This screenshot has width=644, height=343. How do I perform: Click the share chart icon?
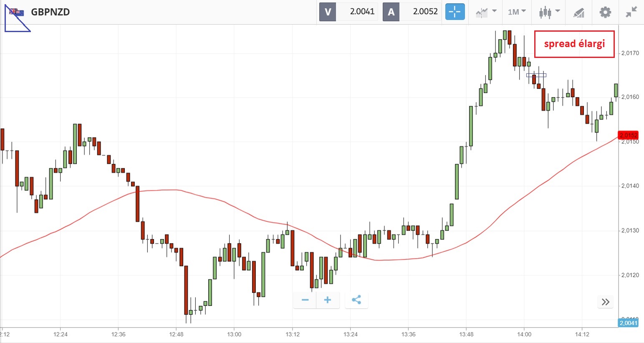[356, 300]
